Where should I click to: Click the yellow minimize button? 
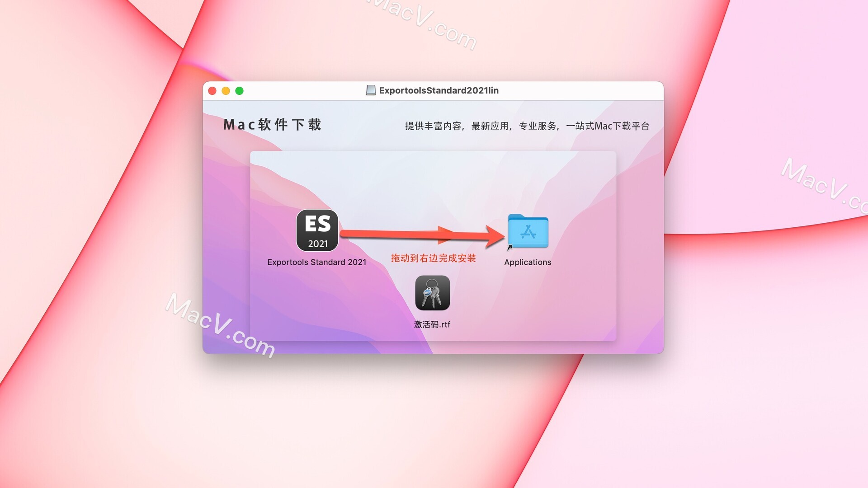tap(227, 90)
